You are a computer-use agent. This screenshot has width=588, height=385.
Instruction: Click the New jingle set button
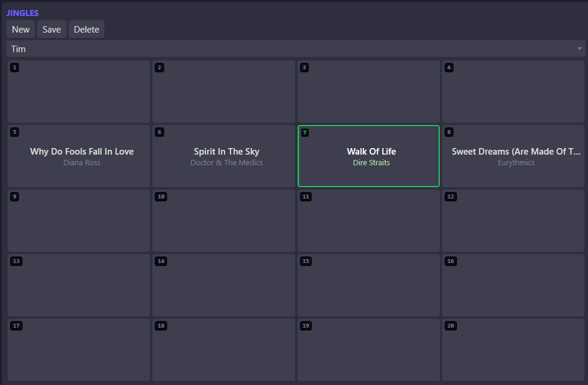21,30
